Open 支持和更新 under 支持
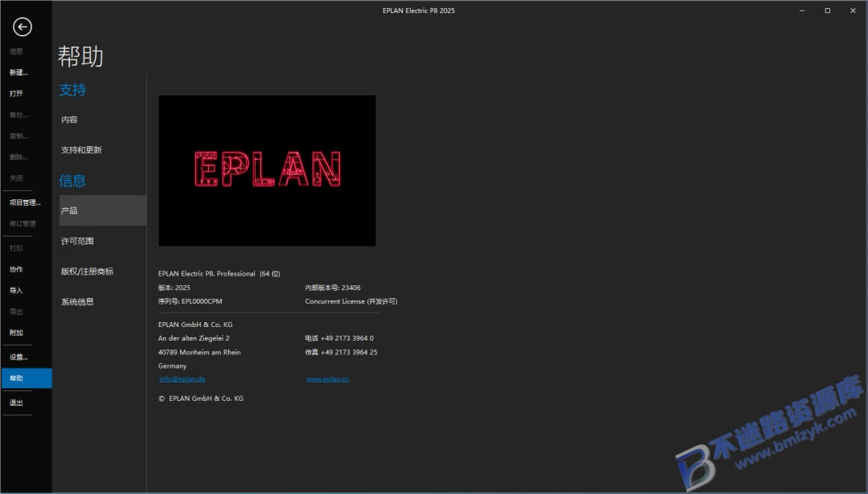The height and width of the screenshot is (494, 868). (x=81, y=150)
